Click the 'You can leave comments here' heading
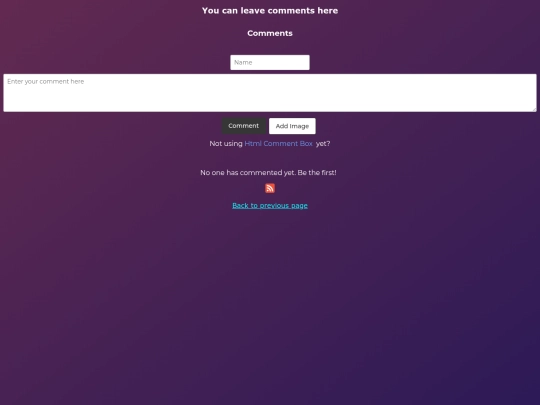The image size is (540, 405). [270, 11]
